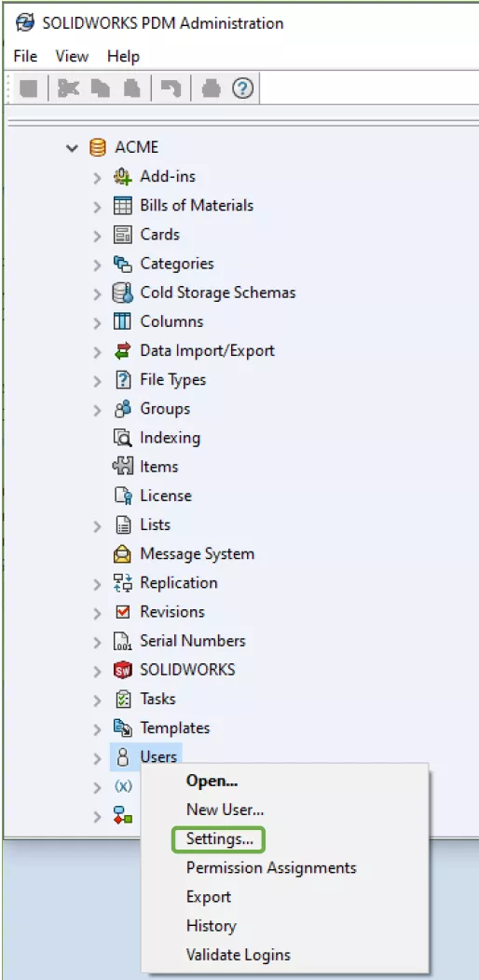479x980 pixels.
Task: Expand the Data Import/Export chevron
Action: tap(97, 352)
